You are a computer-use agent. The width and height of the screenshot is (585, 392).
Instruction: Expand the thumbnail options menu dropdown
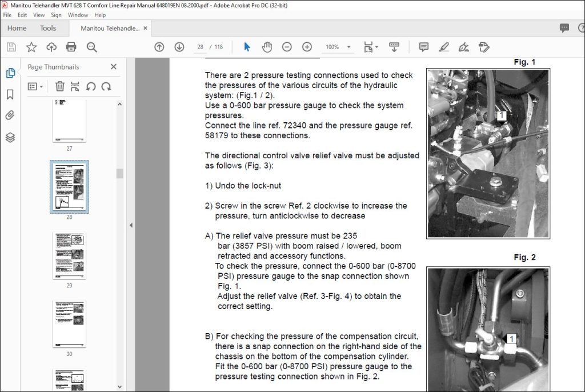pos(35,87)
